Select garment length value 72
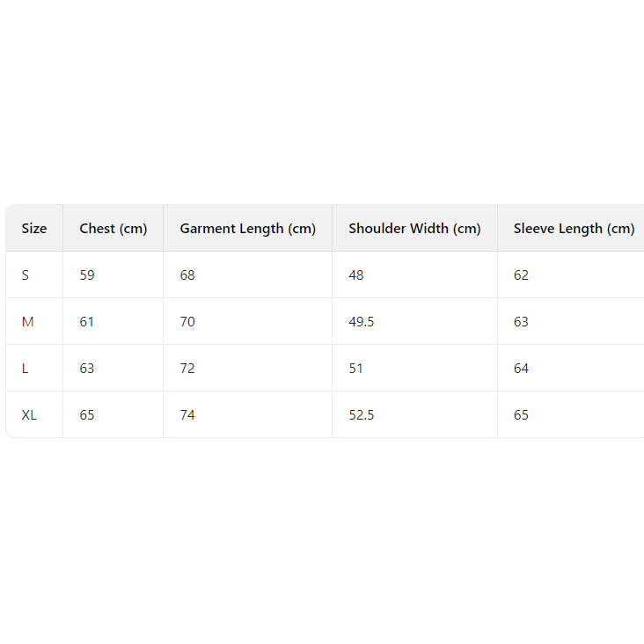 coord(187,369)
